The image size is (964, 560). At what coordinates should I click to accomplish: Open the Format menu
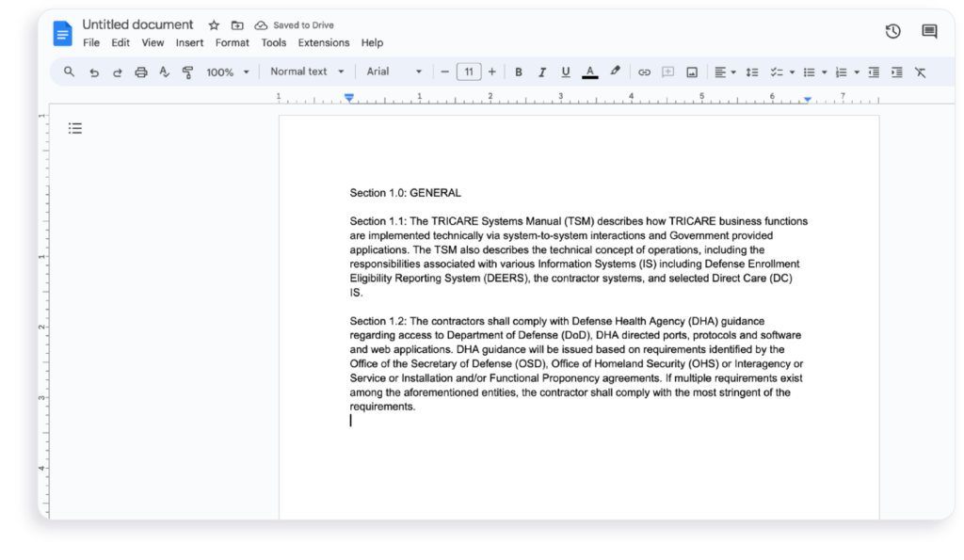233,42
